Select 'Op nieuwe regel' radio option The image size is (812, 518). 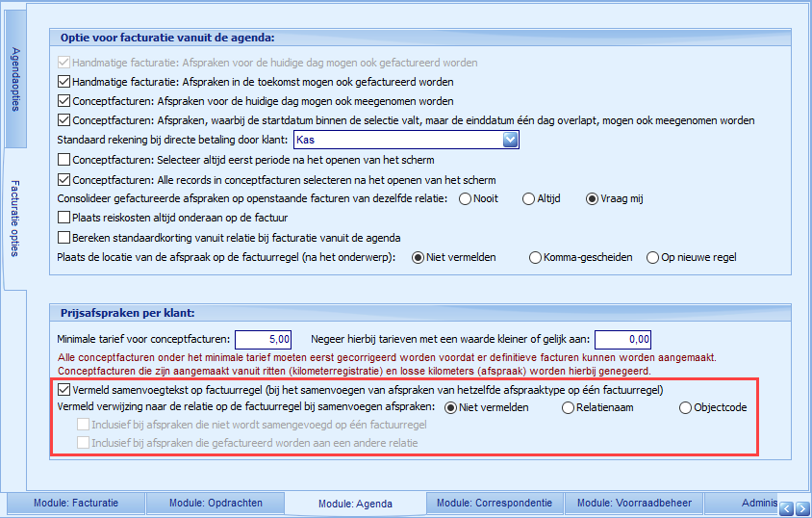coord(654,258)
